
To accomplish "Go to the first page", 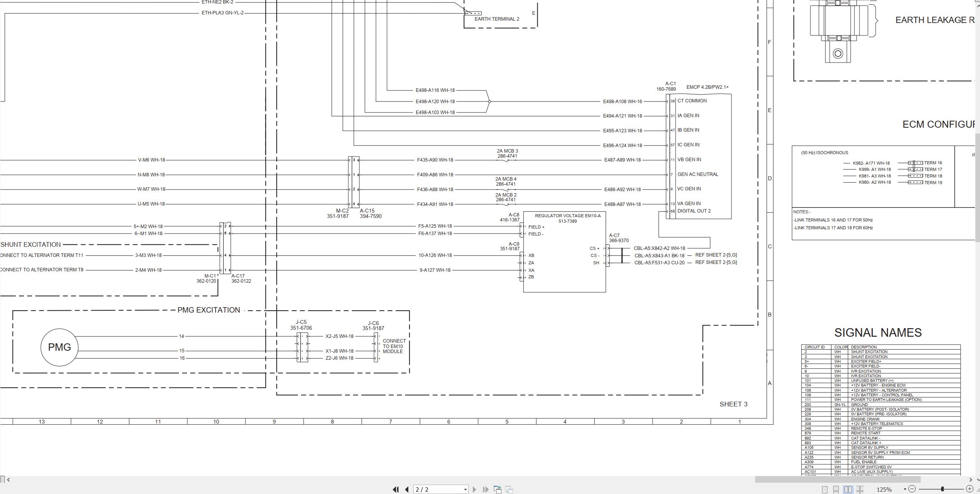I will click(396, 489).
